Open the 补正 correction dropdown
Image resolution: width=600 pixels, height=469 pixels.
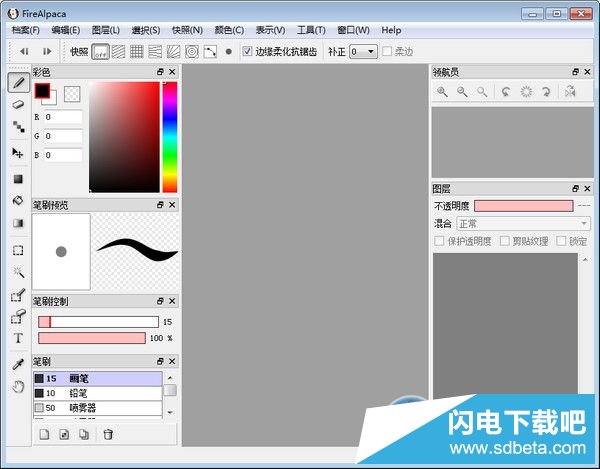363,52
